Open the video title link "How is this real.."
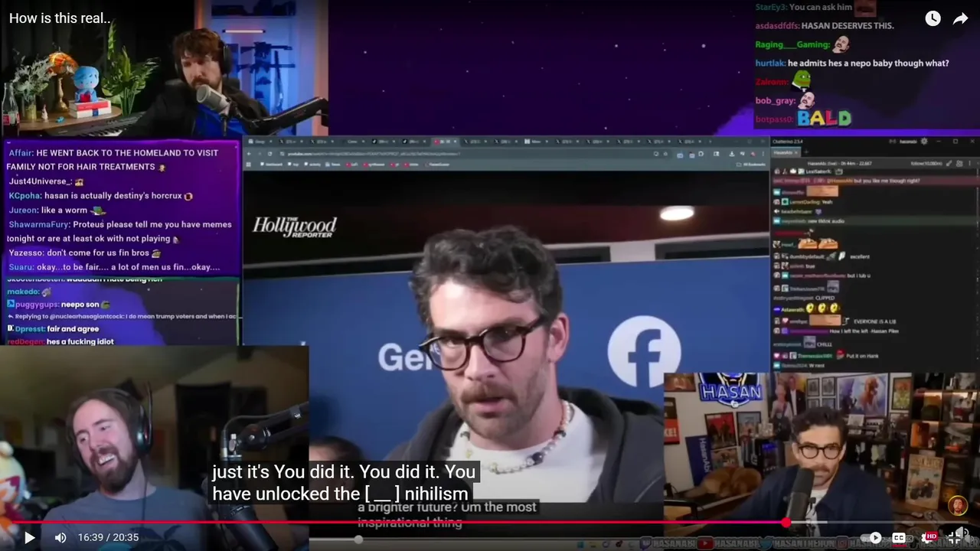 click(60, 18)
